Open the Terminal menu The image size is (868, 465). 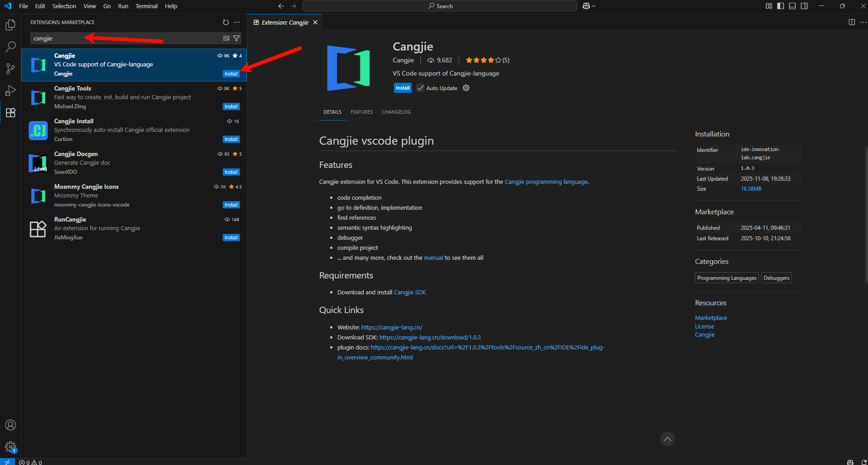[x=147, y=6]
